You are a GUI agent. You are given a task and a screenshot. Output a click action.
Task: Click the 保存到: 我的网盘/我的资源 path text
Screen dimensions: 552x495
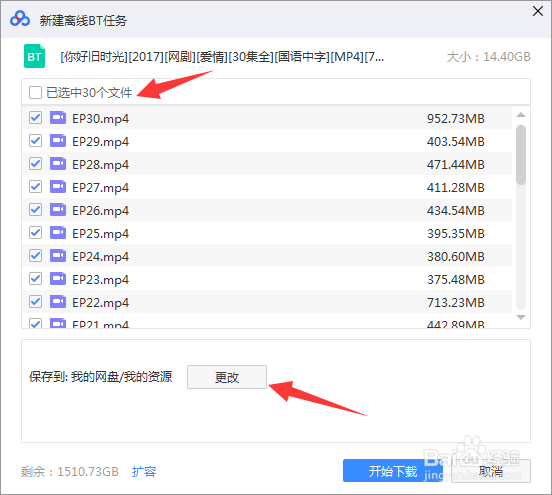tap(101, 377)
